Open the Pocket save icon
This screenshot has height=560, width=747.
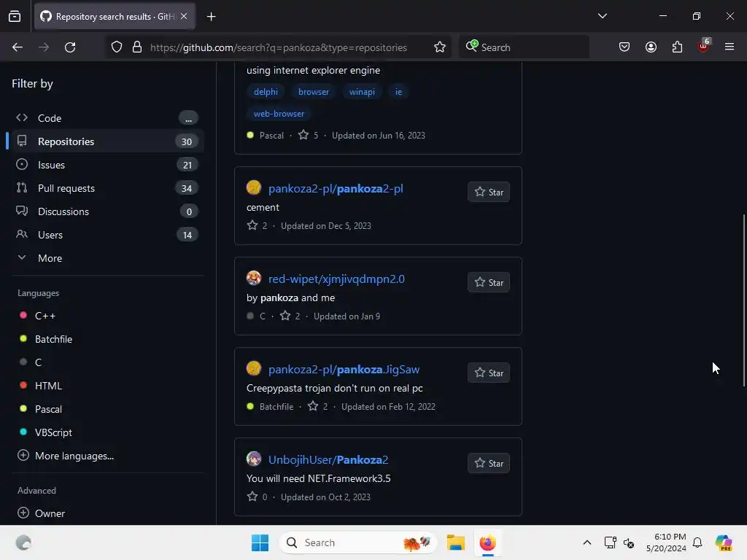coord(624,47)
